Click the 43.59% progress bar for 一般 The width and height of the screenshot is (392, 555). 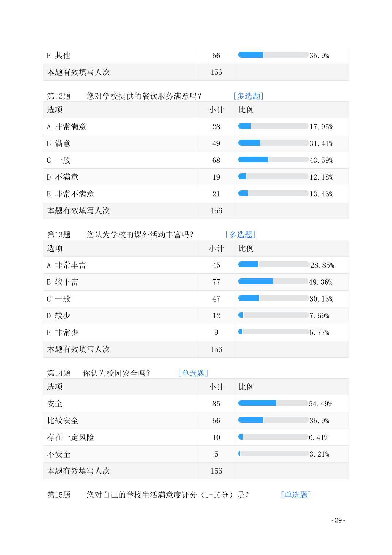point(273,160)
